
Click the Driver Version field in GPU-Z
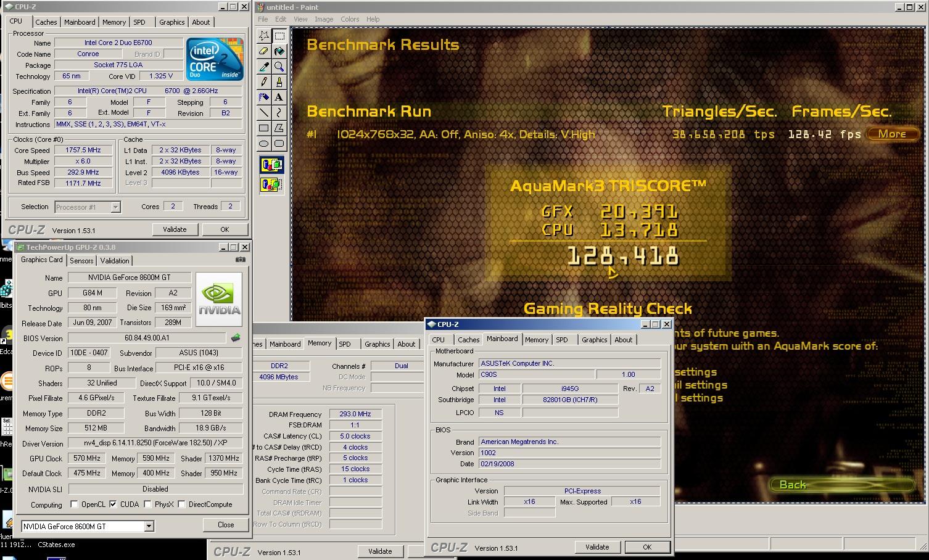155,443
